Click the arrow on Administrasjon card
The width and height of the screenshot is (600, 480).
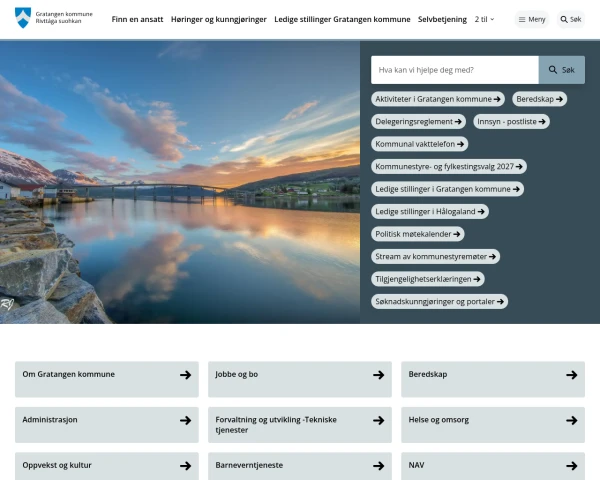(x=186, y=420)
